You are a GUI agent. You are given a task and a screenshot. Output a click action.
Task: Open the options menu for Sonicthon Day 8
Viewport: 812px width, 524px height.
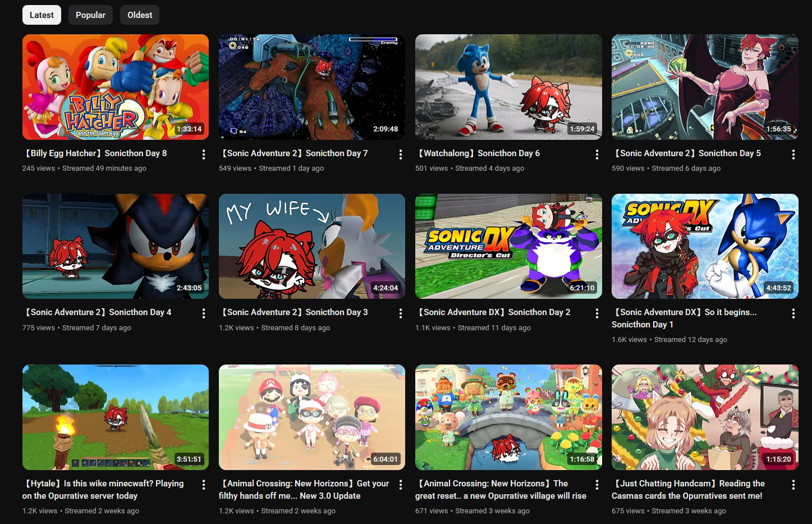point(204,154)
